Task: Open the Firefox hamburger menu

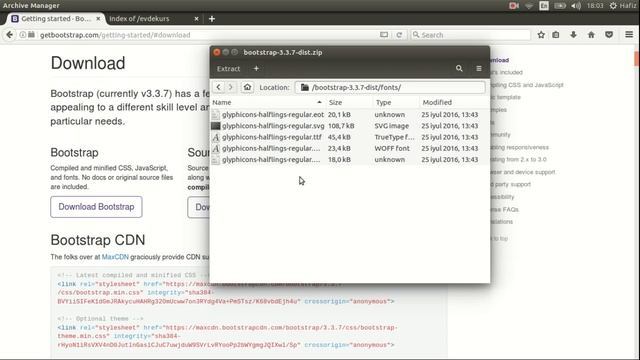Action: tap(629, 35)
